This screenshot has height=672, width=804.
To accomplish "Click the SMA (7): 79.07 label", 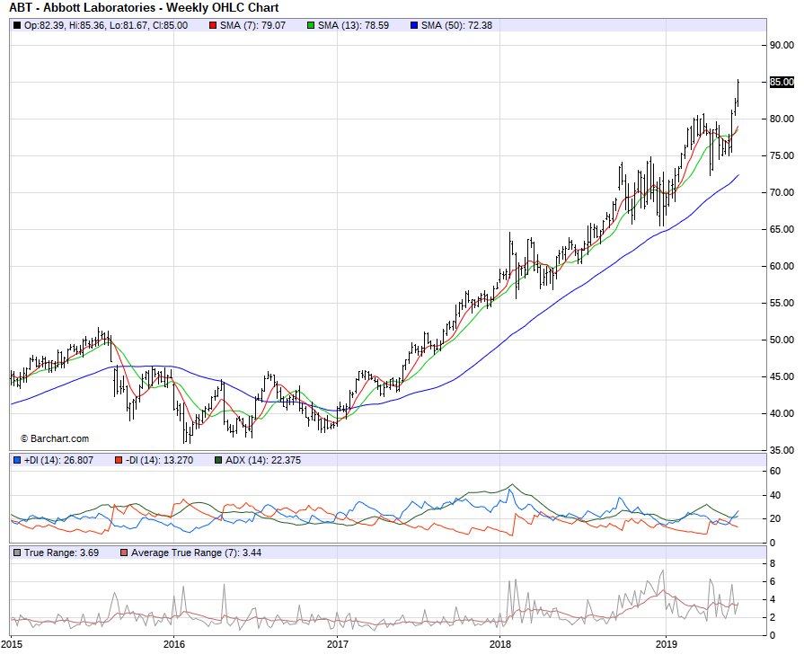I will (x=252, y=26).
